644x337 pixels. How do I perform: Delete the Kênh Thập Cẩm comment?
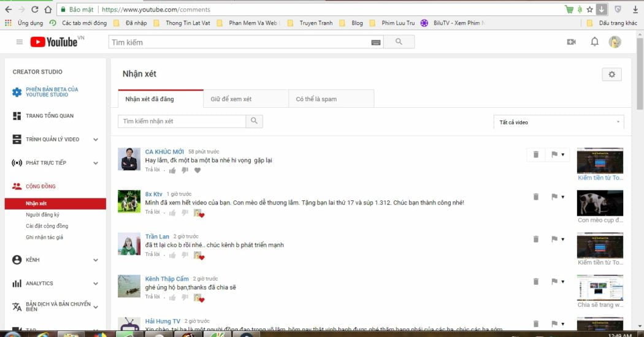point(535,281)
